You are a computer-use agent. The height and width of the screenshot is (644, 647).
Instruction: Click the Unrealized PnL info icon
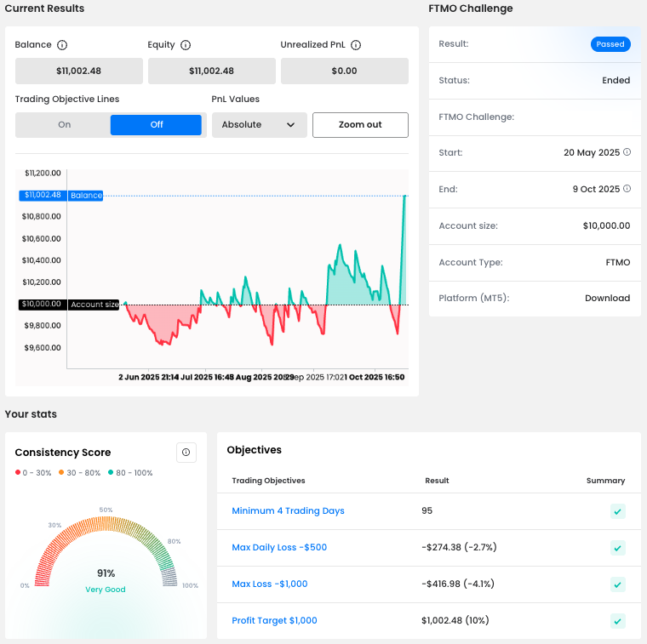point(356,45)
